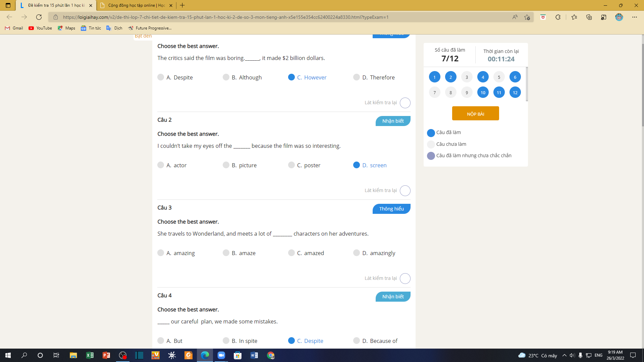Open the tab actions menu icon

point(8,5)
